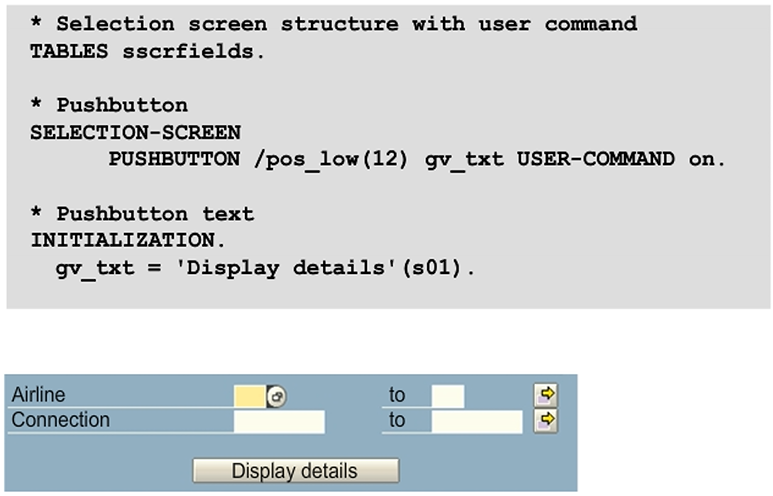Focus the Airline lower value input field
The height and width of the screenshot is (496, 773).
tap(249, 397)
